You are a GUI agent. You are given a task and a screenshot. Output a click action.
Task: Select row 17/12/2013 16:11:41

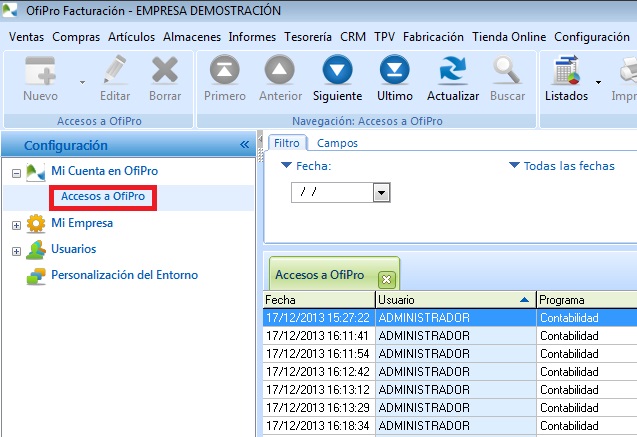tap(450, 336)
